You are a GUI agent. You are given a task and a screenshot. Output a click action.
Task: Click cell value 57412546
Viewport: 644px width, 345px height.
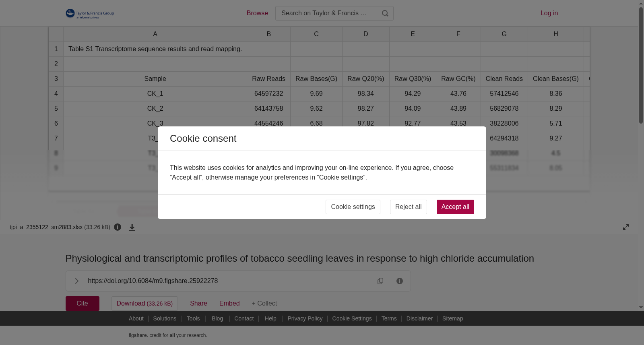504,94
